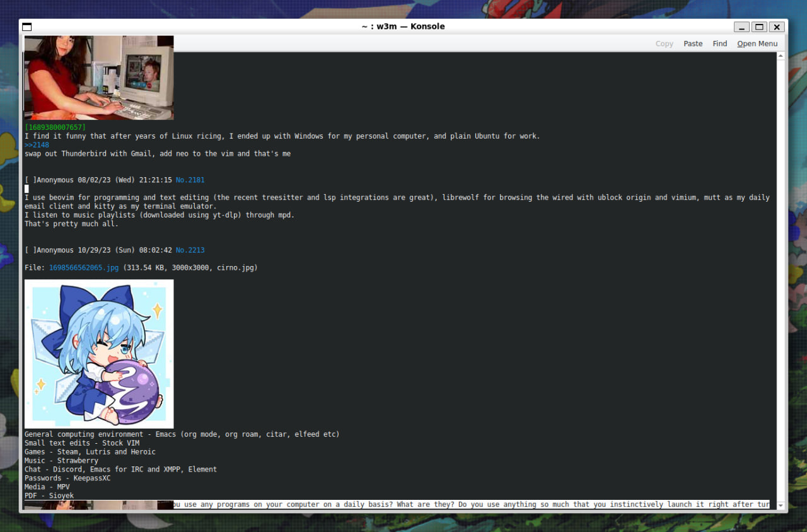Image resolution: width=807 pixels, height=532 pixels.
Task: Minimize the Konsole window
Action: (x=741, y=26)
